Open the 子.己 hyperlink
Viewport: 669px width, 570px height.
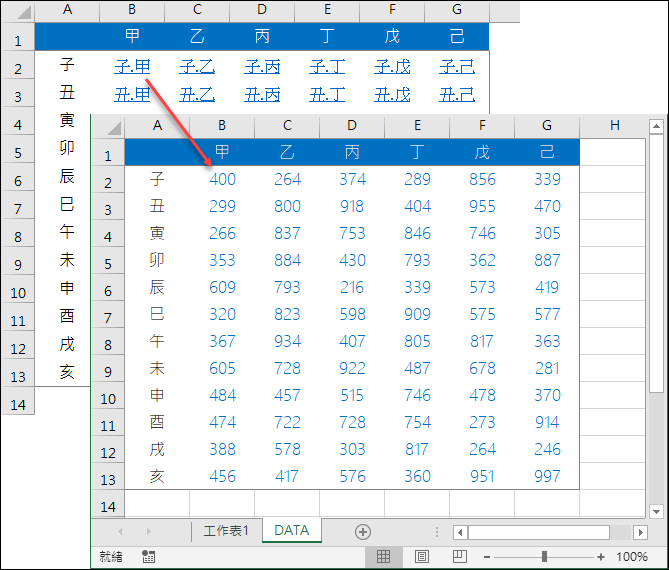point(457,67)
